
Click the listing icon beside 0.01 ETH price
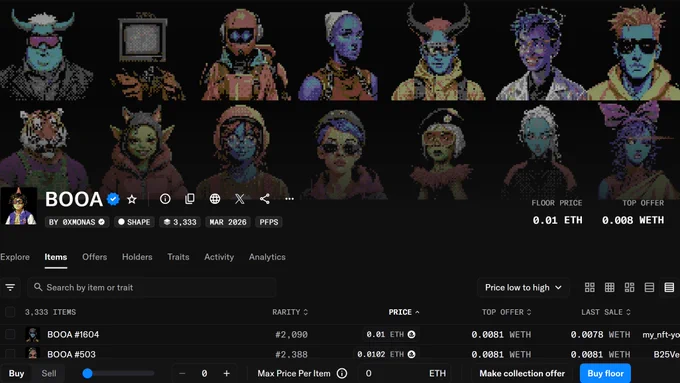point(412,334)
